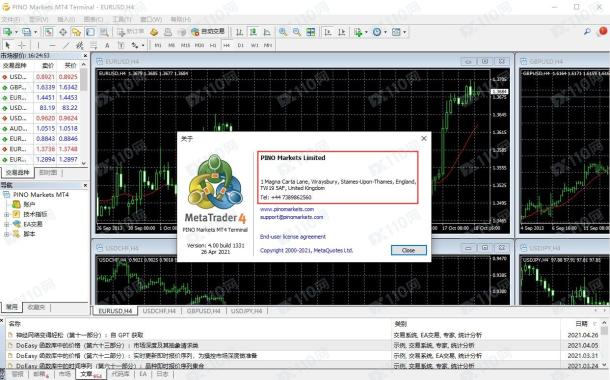This screenshot has width=610, height=380.
Task: Open the 帮助(H) menu
Action: [181, 19]
